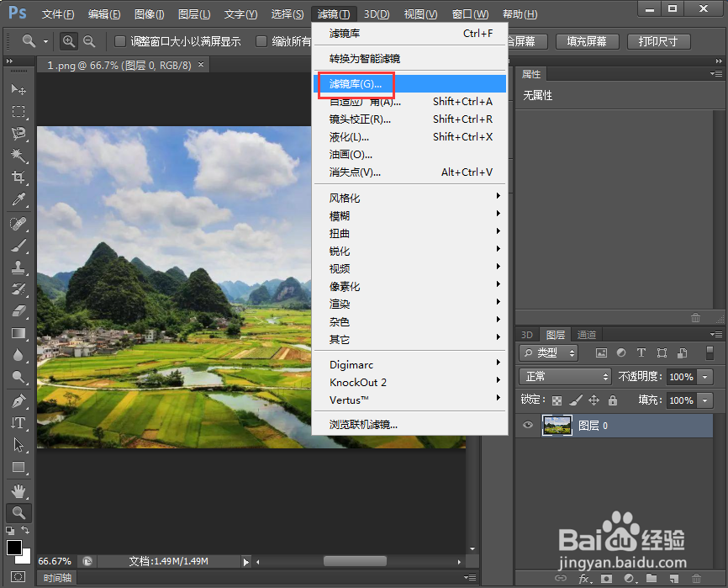Add a layer style via fx icon
Image resolution: width=728 pixels, height=588 pixels.
[x=584, y=578]
